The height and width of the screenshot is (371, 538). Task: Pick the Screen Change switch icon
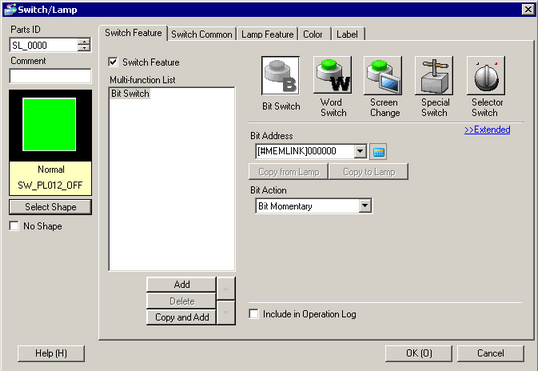coord(383,76)
